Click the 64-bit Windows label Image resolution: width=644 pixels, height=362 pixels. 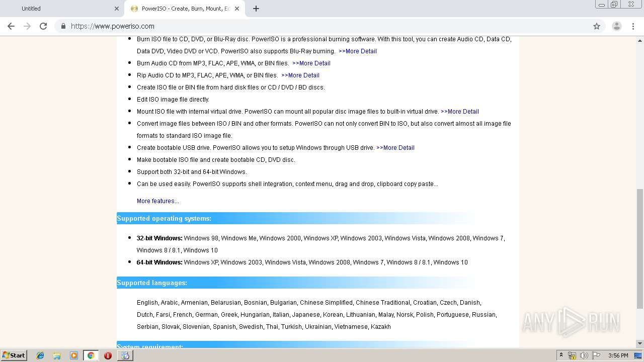tap(159, 262)
